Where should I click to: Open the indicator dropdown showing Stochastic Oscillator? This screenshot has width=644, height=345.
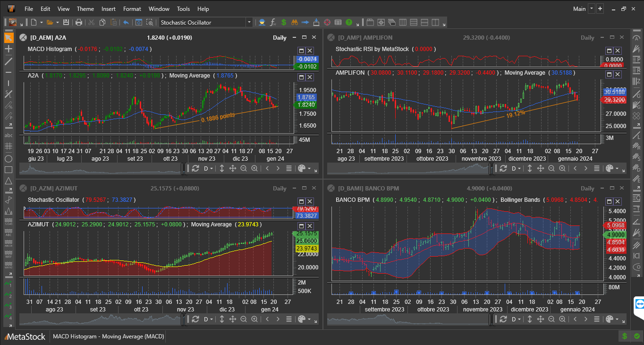pos(249,22)
